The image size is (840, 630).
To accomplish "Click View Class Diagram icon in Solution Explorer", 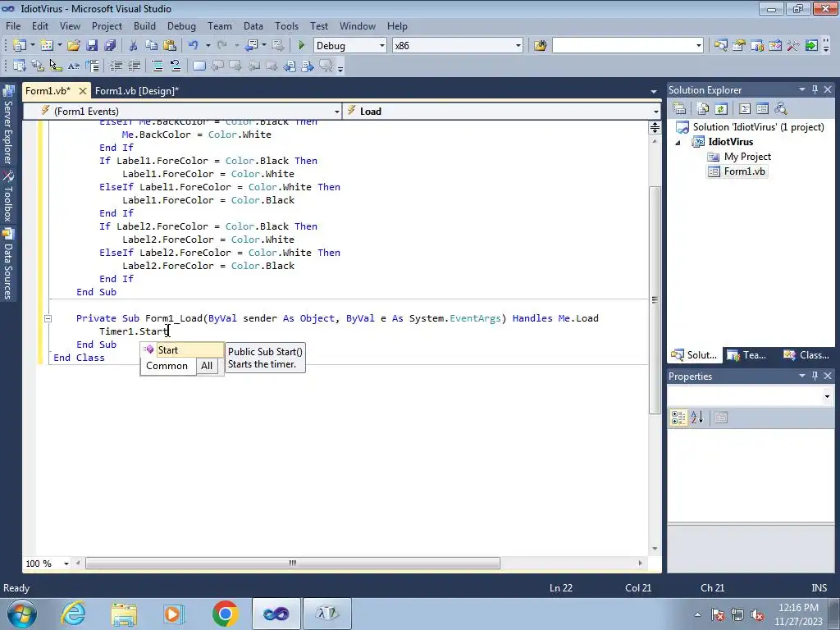I will pyautogui.click(x=781, y=109).
